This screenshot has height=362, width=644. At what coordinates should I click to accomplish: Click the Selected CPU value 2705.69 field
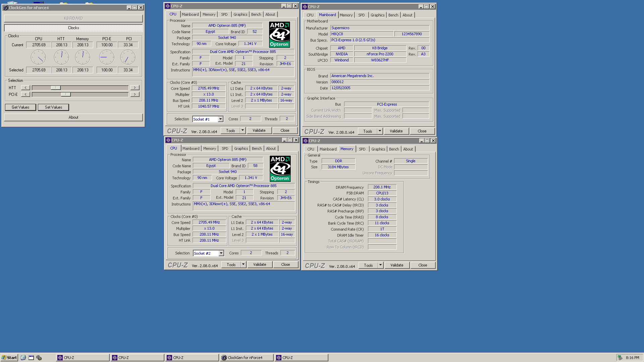[x=39, y=70]
